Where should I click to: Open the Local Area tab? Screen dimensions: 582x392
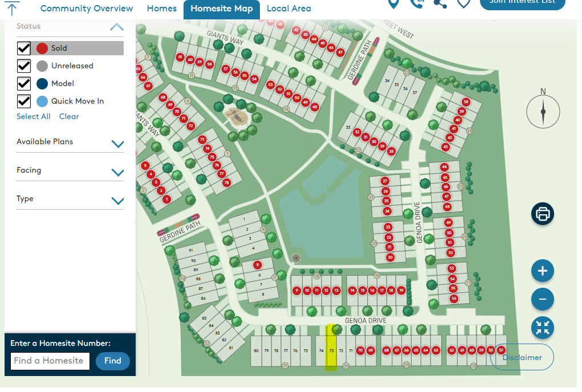pyautogui.click(x=289, y=9)
